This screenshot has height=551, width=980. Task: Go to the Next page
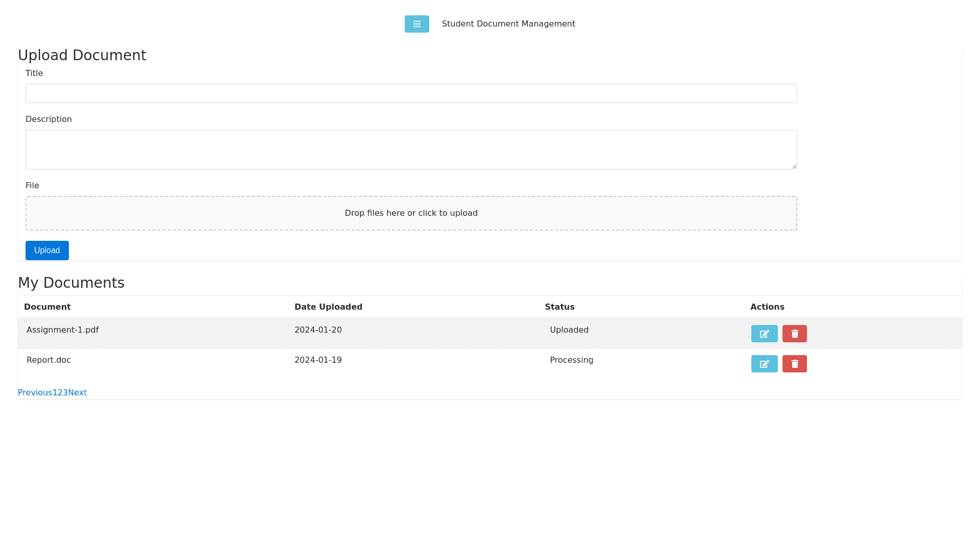pyautogui.click(x=78, y=392)
